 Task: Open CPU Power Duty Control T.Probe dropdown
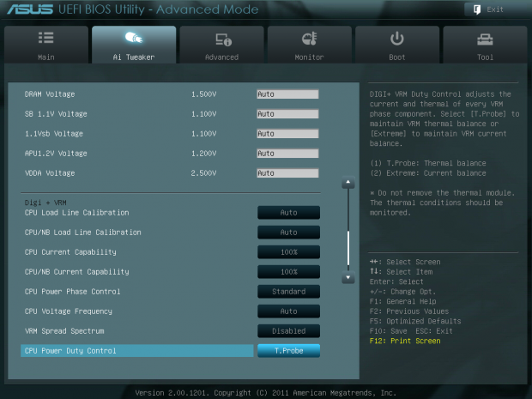(x=288, y=351)
